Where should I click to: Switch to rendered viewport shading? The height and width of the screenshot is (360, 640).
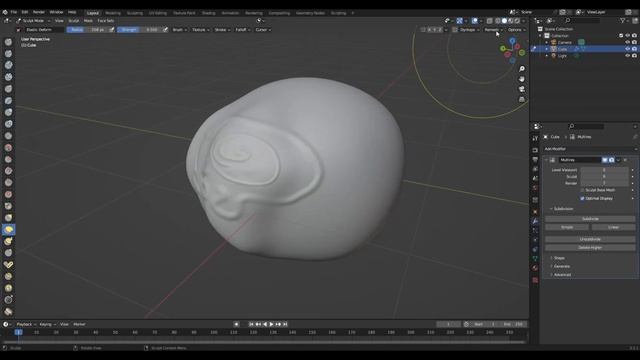click(517, 20)
